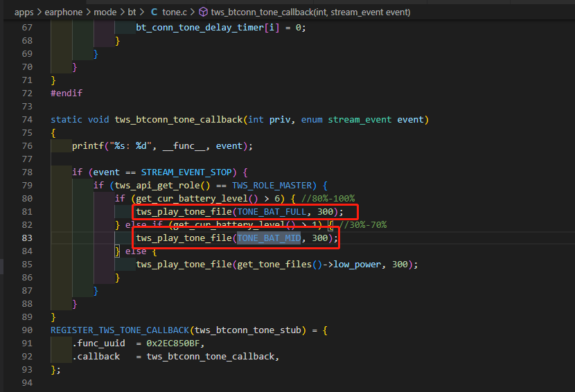
Task: Click the 'printf' call on line 76
Action: click(x=88, y=146)
